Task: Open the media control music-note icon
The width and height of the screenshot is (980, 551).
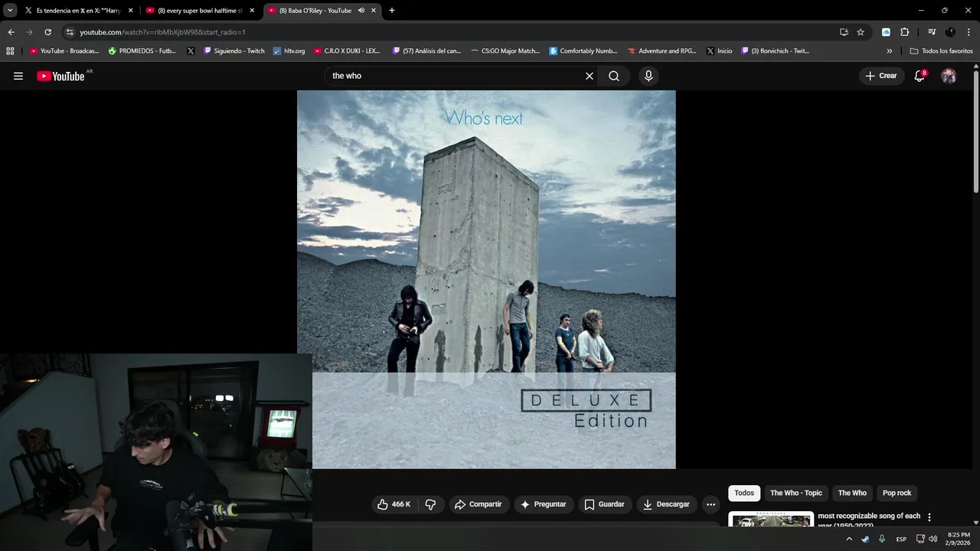Action: pos(932,32)
